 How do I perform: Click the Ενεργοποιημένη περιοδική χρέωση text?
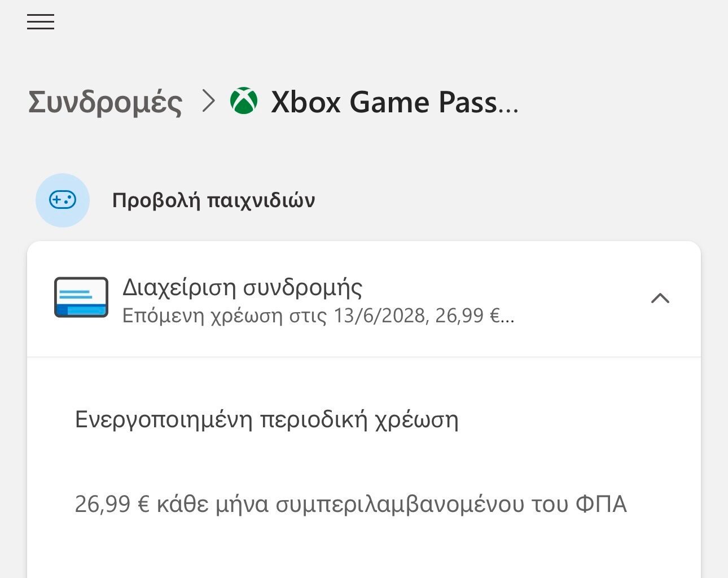pyautogui.click(x=266, y=420)
